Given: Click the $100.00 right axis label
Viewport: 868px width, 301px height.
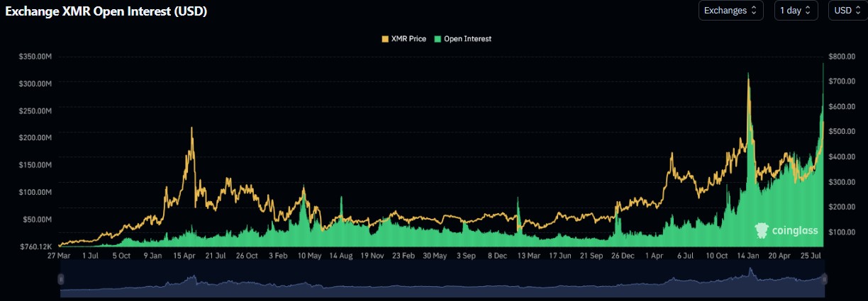Looking at the screenshot, I should click(x=841, y=232).
